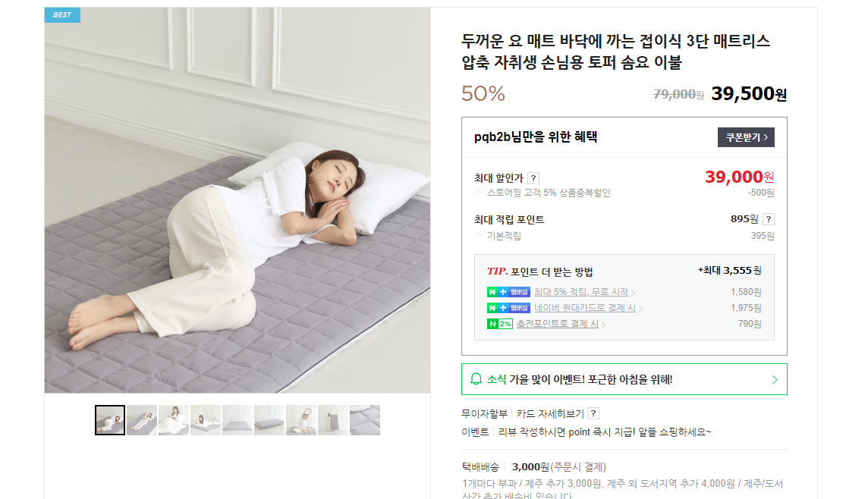Click the bell 소식 notification icon
This screenshot has height=499, width=868.
click(476, 379)
